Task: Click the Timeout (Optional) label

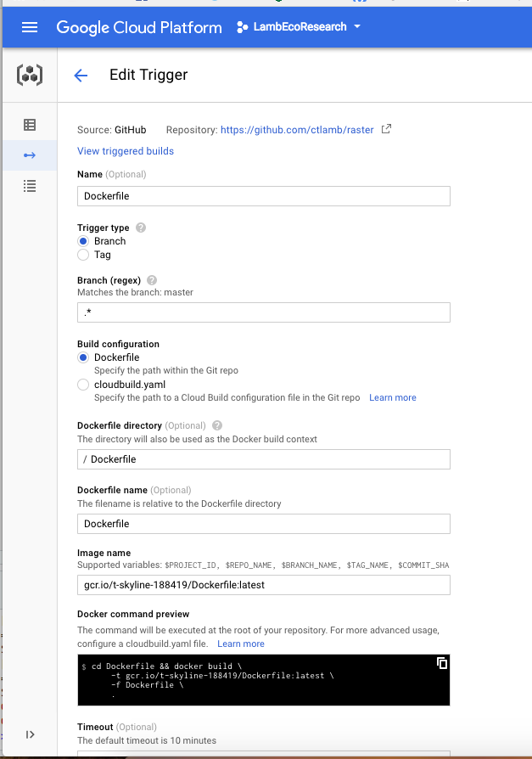Action: tap(117, 727)
